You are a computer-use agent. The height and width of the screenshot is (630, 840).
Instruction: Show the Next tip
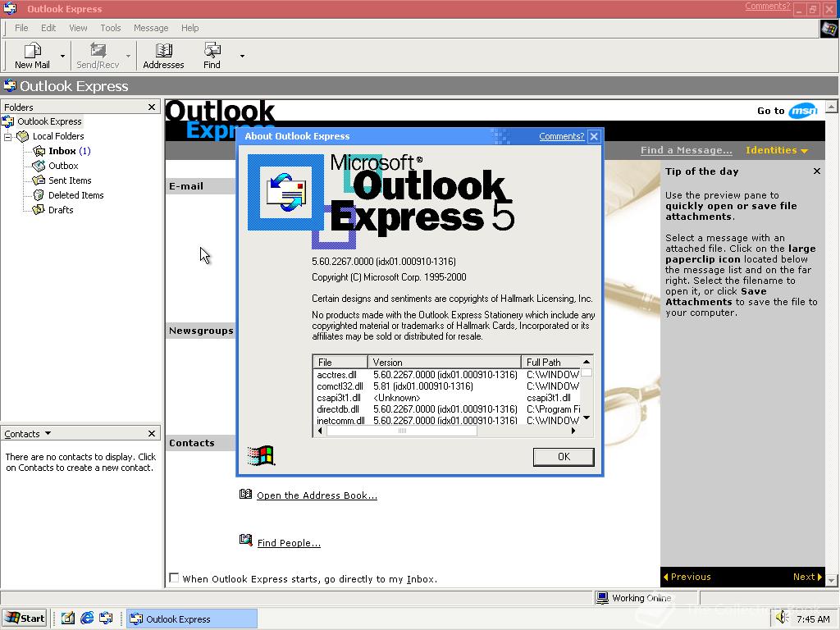[807, 577]
